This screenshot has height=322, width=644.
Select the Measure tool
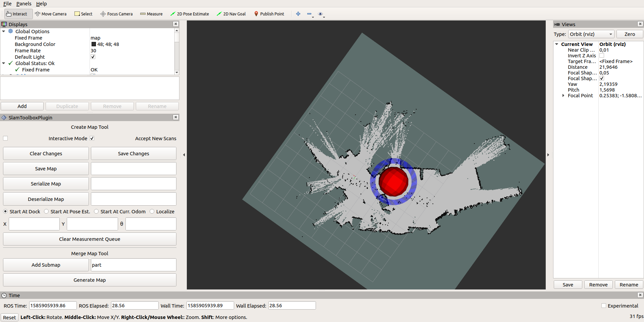pos(151,14)
